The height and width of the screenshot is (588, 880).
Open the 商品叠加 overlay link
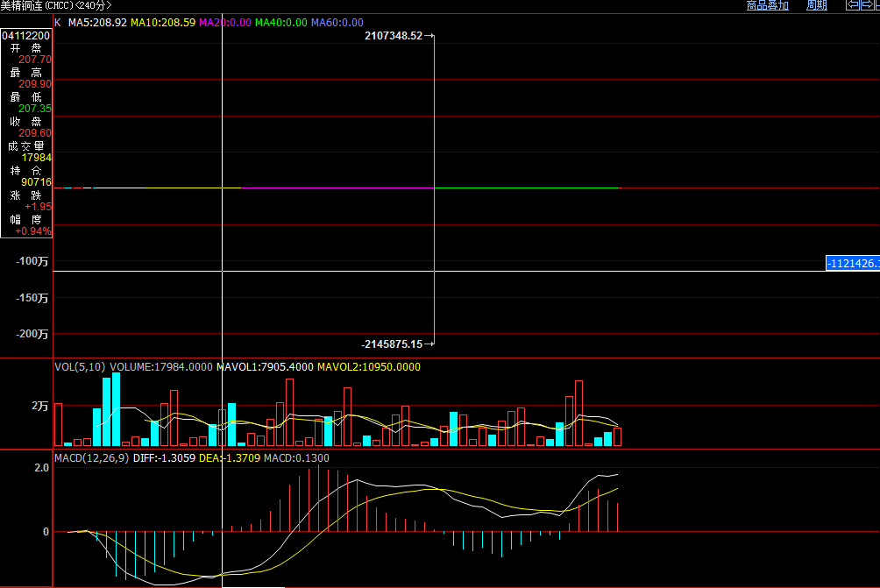[767, 5]
